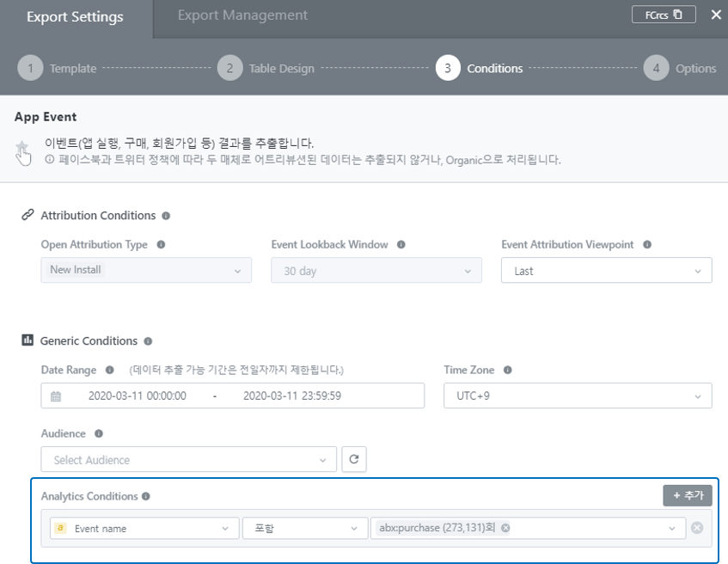This screenshot has width=728, height=564.
Task: Show info for Analytics Conditions
Action: tap(146, 496)
